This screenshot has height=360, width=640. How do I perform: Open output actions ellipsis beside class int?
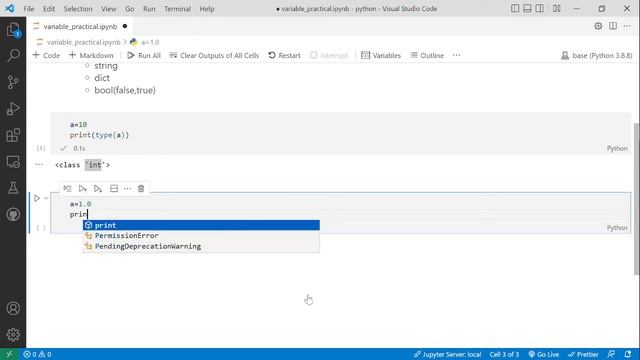[x=39, y=164]
